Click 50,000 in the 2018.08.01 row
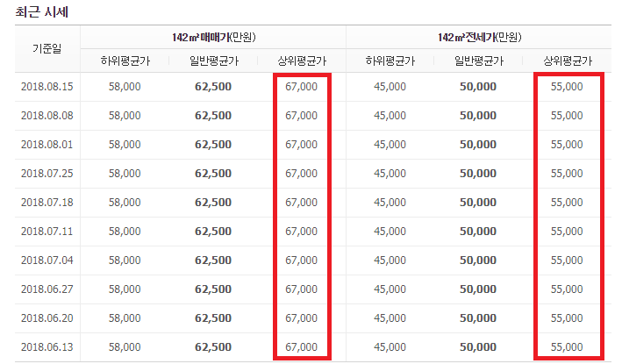The image size is (622, 364). point(478,145)
